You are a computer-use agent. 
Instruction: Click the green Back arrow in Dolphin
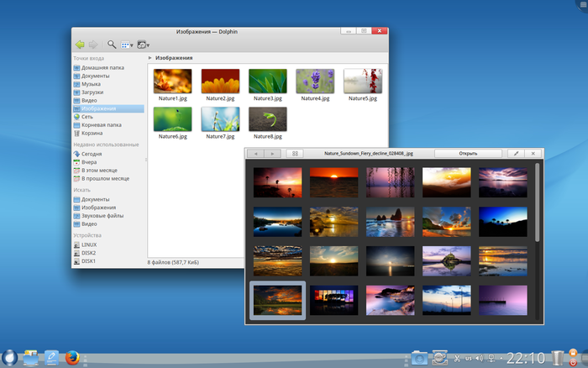click(x=80, y=44)
